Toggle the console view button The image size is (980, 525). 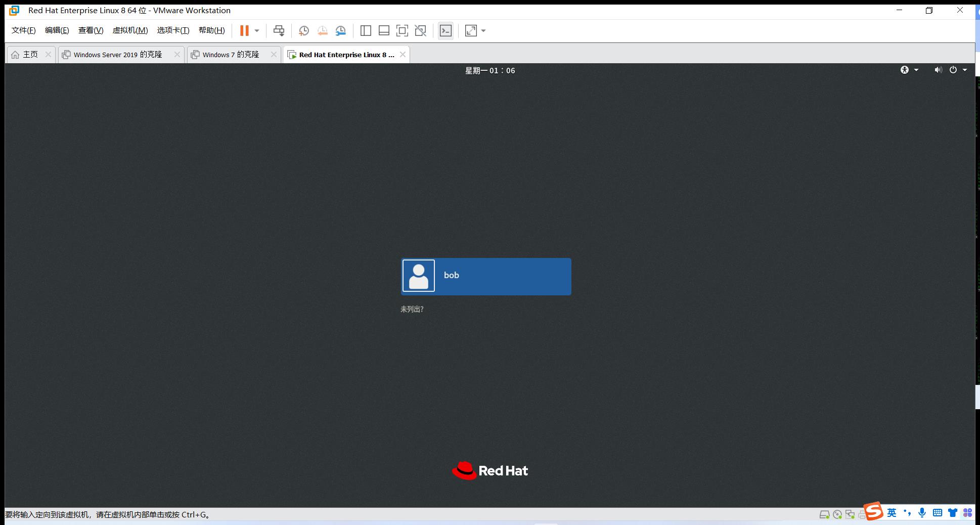click(446, 31)
